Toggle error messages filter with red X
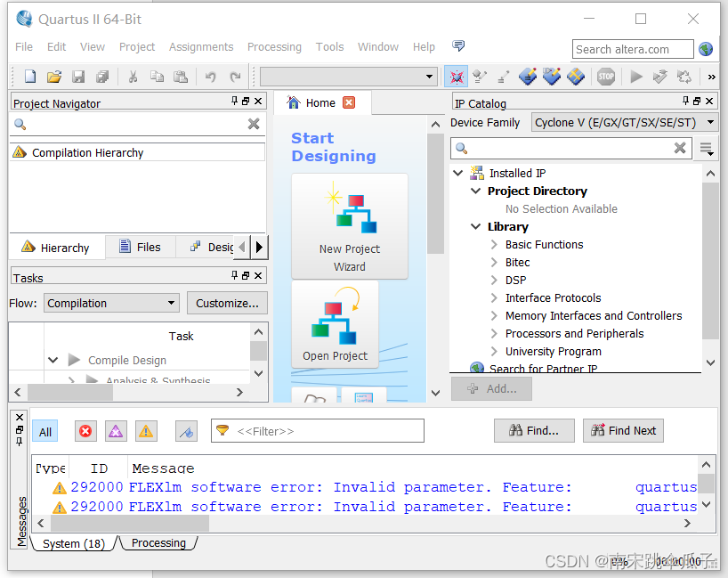 pos(85,432)
